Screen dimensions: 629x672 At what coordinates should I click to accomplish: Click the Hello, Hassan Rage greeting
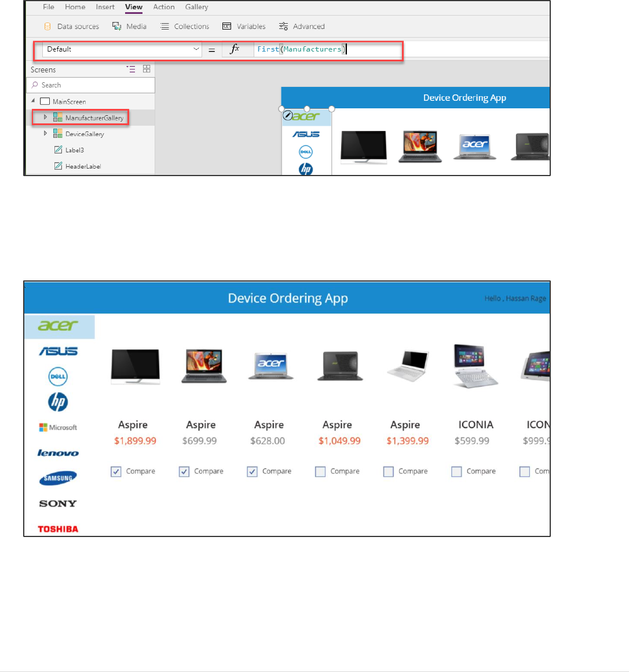[515, 298]
